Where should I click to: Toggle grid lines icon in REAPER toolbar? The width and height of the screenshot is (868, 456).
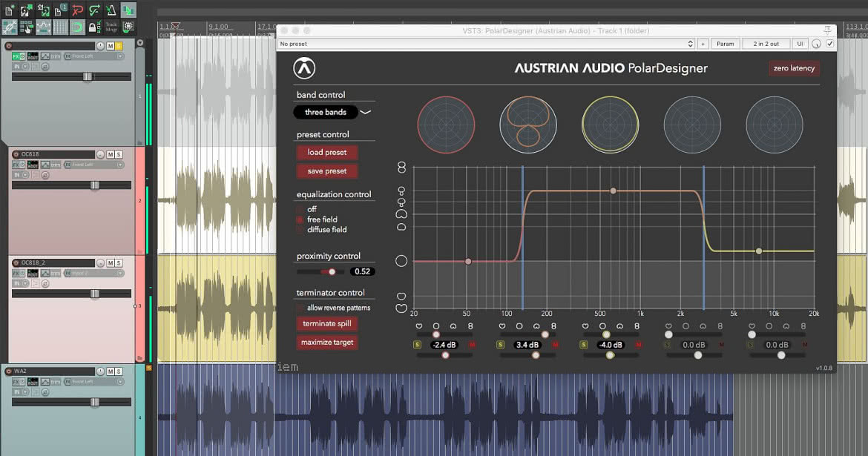[60, 27]
